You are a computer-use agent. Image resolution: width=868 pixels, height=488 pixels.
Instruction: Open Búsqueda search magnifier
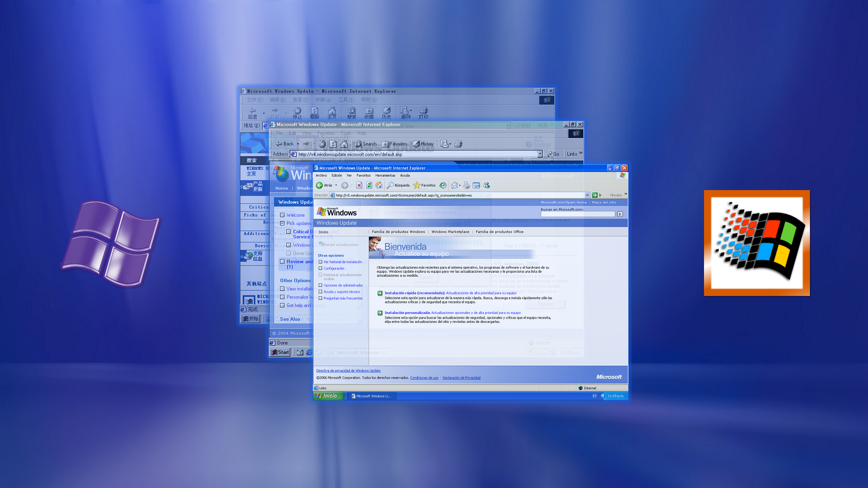(x=390, y=185)
